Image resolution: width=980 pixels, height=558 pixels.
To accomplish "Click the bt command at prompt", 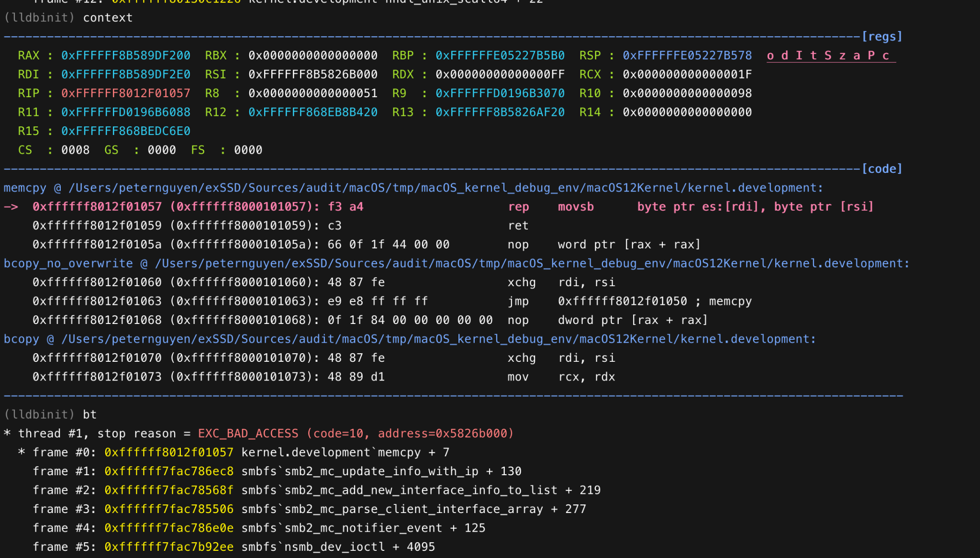I will pos(89,414).
